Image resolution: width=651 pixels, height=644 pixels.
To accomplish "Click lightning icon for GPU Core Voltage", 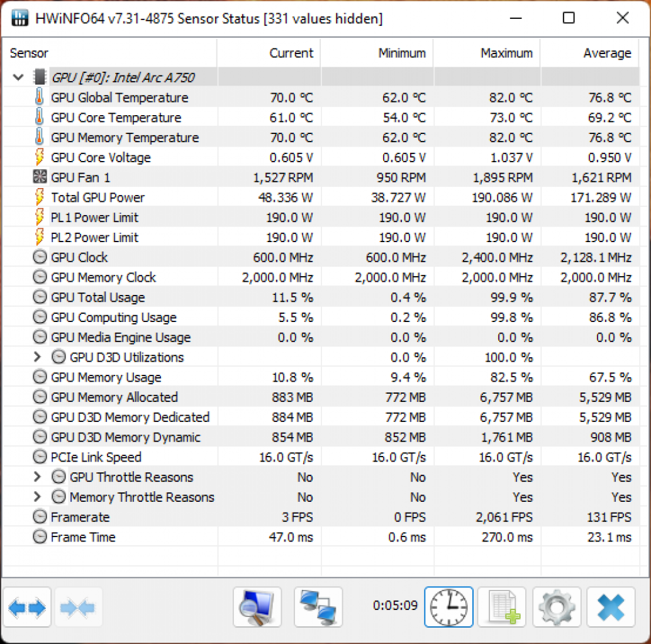I will click(40, 157).
